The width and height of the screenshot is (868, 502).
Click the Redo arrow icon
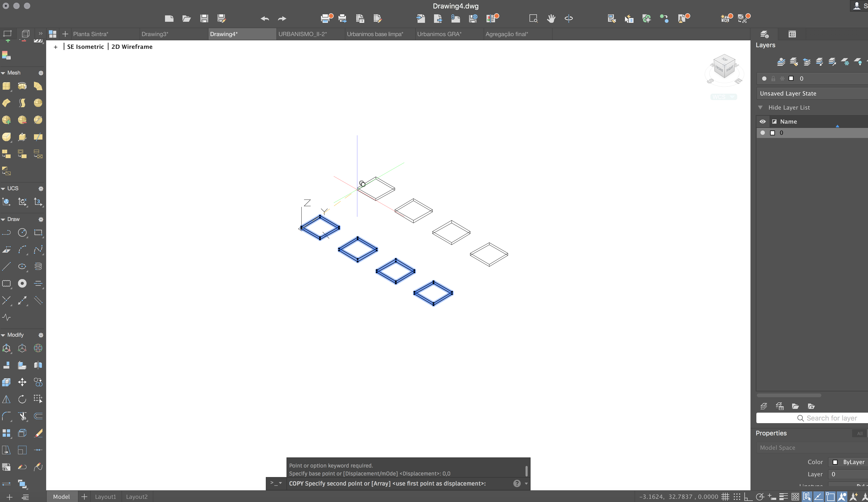pos(282,19)
